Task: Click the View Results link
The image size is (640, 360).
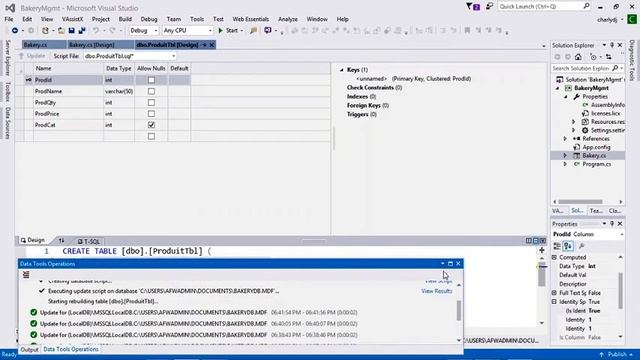Action: click(436, 291)
